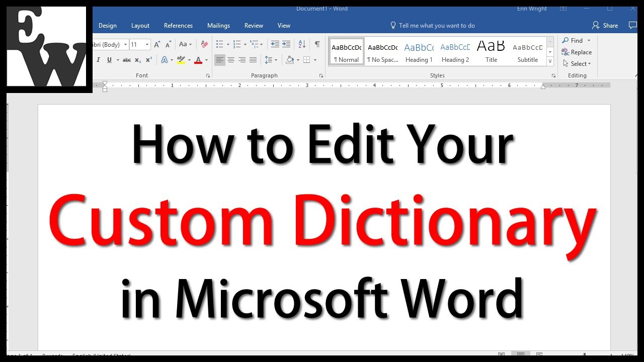Start a bulleted list
The width and height of the screenshot is (644, 362).
click(x=219, y=44)
